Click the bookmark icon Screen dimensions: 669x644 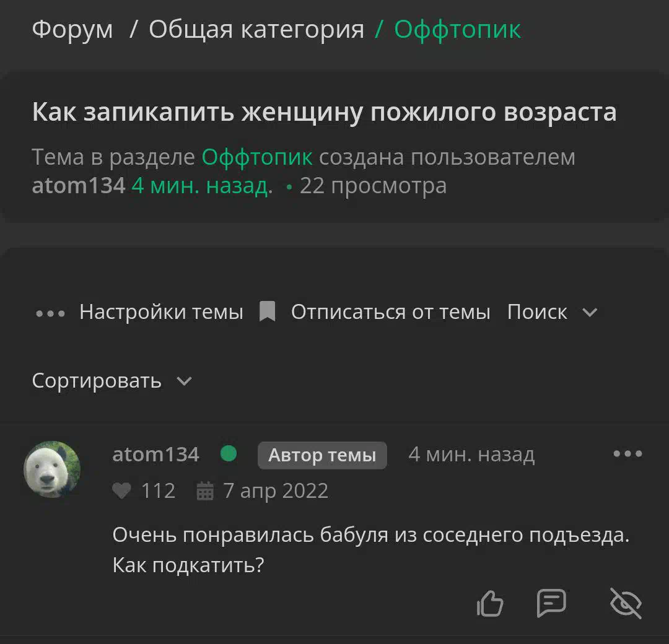(268, 311)
